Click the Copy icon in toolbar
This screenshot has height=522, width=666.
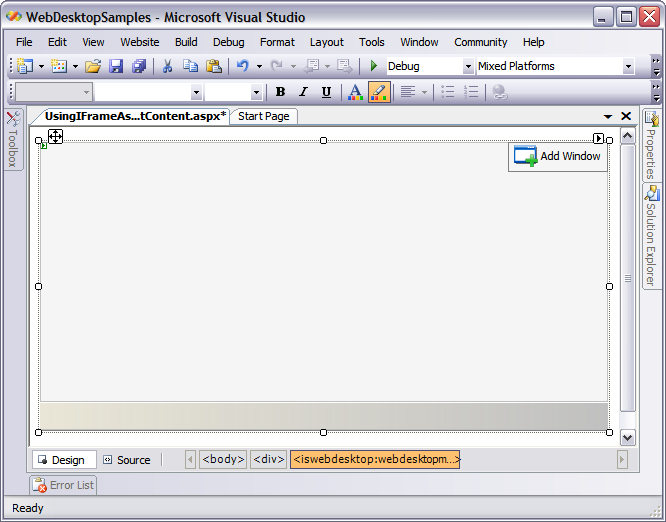(190, 66)
